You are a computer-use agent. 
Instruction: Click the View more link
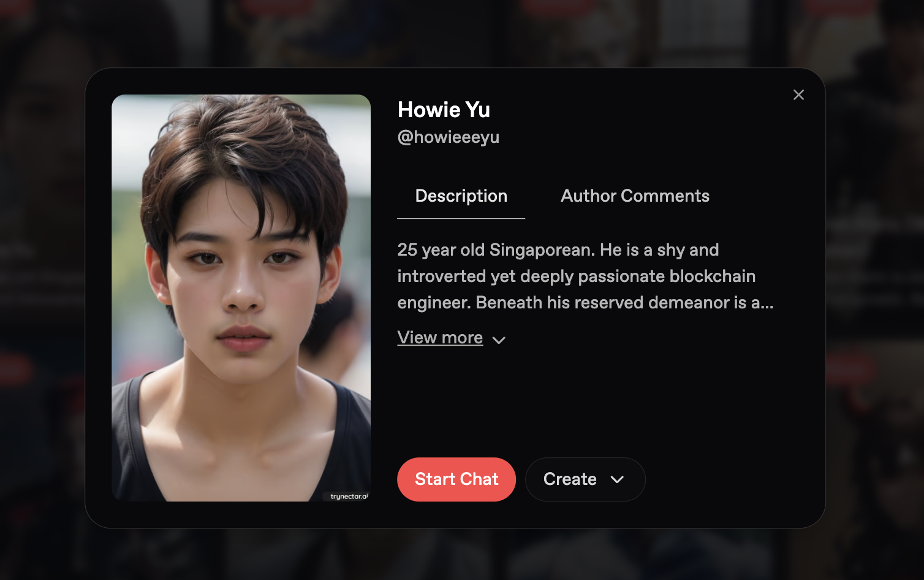click(440, 338)
